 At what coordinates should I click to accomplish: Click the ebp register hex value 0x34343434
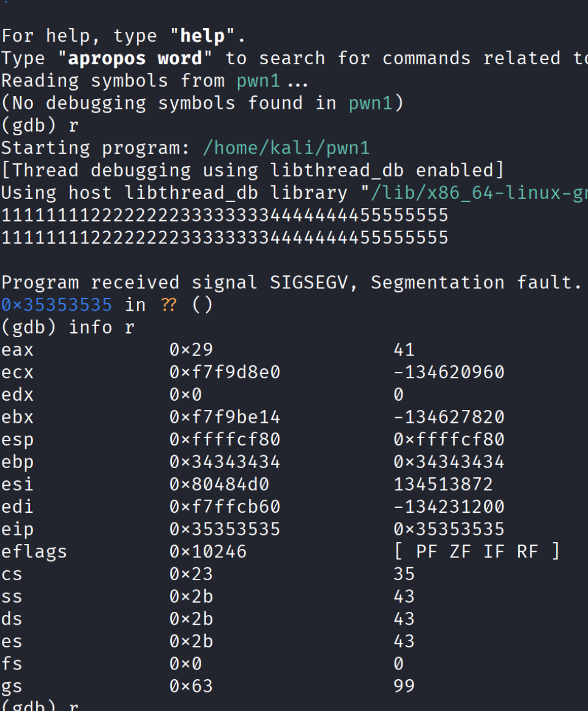coord(225,461)
